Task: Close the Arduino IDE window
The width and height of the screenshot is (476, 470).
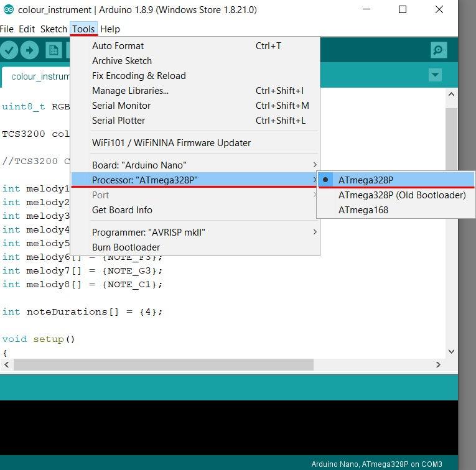Action: pos(439,9)
